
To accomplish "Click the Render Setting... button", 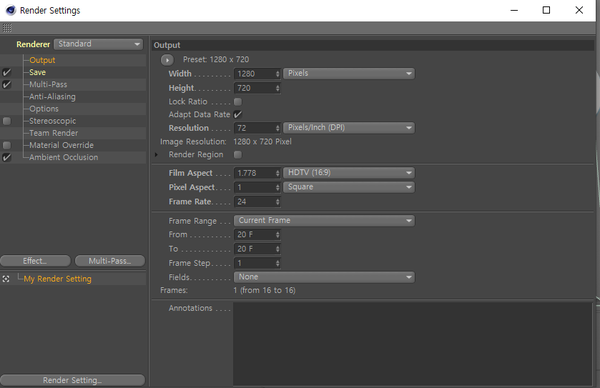I will point(72,380).
